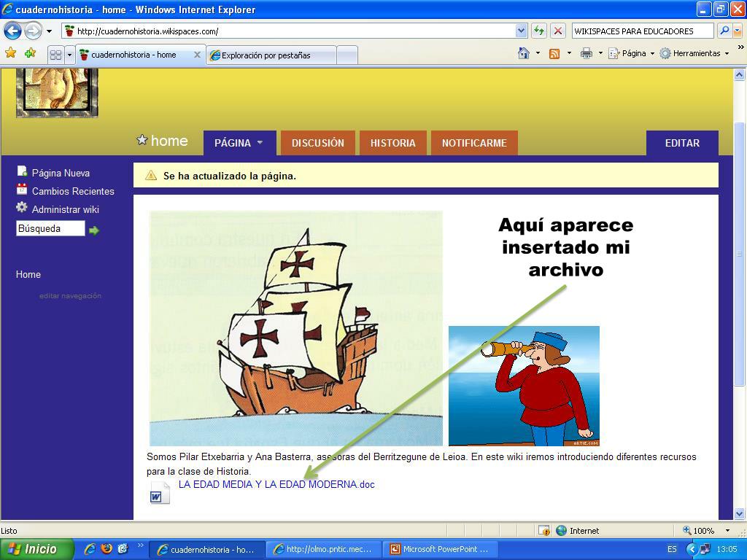Open the Favorites Center star icon
The image size is (747, 560).
pyautogui.click(x=10, y=52)
